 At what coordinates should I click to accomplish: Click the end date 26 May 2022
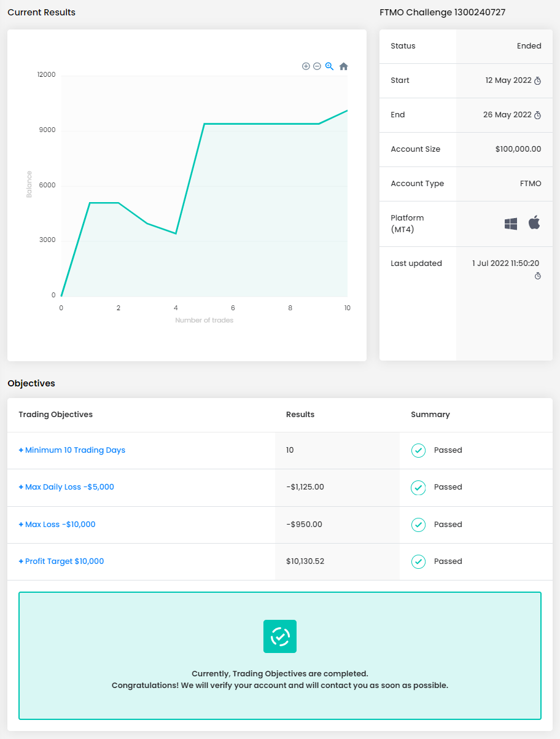(507, 115)
